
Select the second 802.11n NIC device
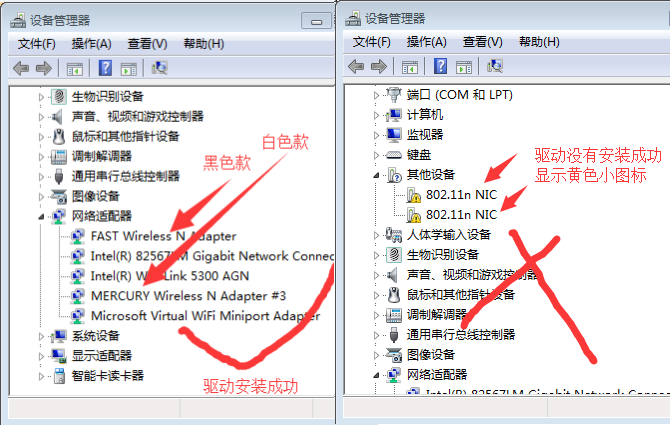[x=461, y=214]
